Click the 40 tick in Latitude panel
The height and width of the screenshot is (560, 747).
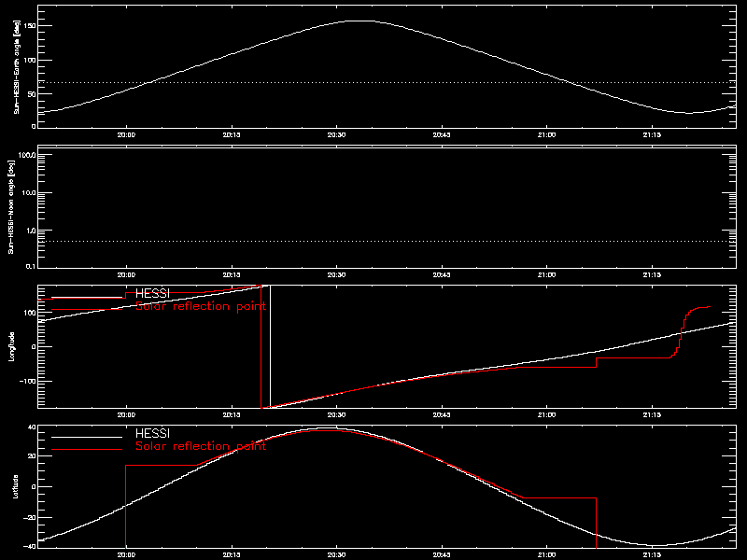pos(32,427)
